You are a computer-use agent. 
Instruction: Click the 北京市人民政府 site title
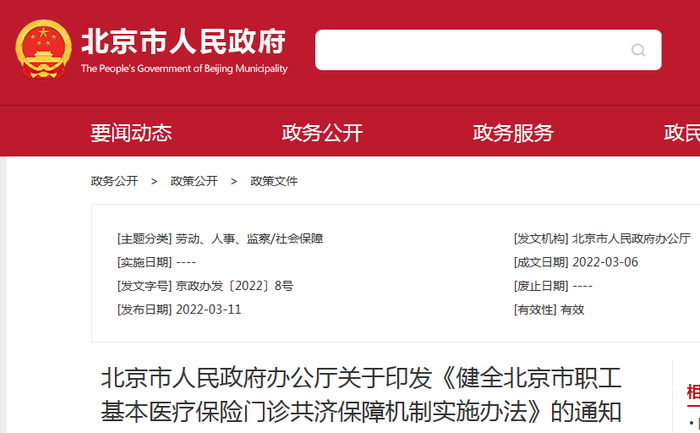183,42
